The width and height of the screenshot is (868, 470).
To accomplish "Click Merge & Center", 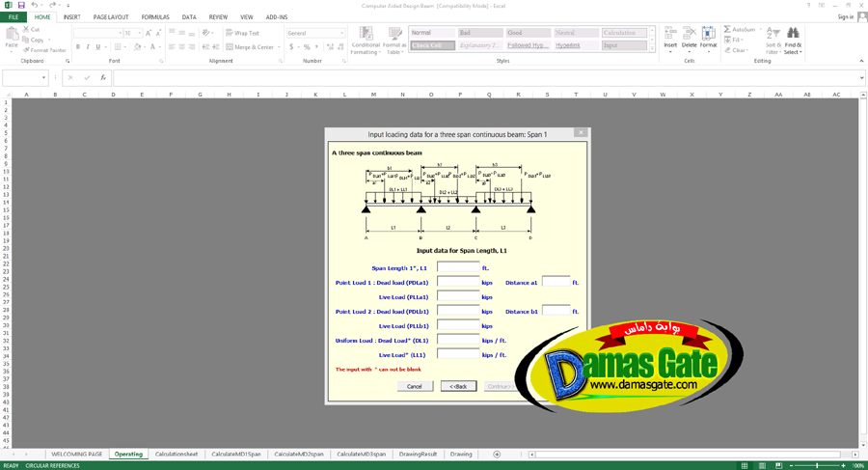I will [x=250, y=47].
